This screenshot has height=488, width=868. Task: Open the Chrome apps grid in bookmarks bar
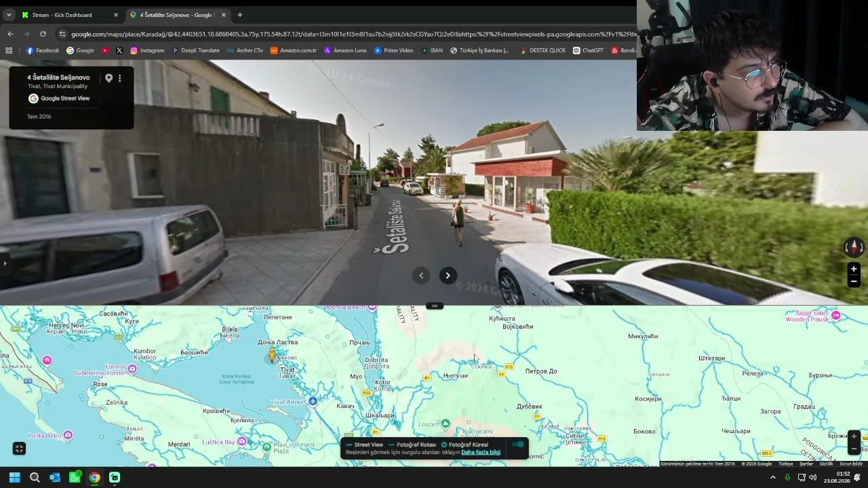click(9, 50)
